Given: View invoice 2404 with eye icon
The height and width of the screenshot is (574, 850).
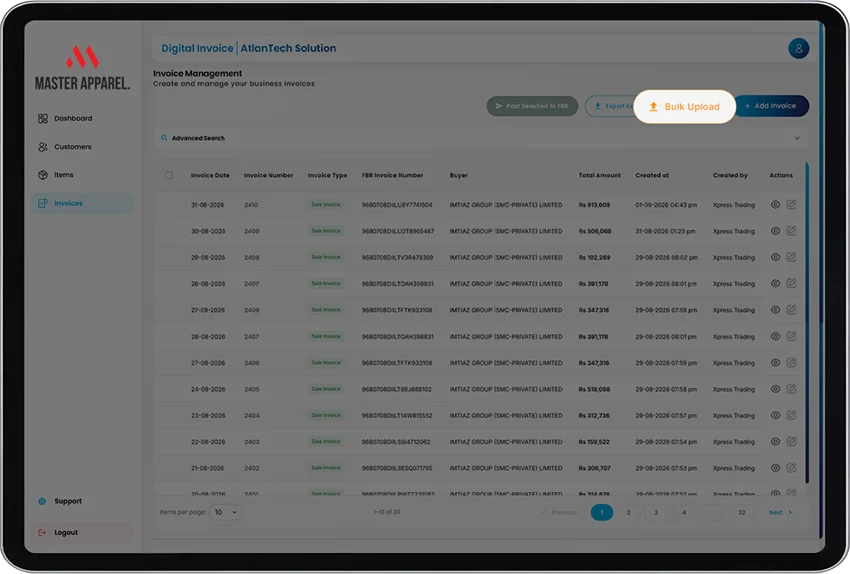Looking at the screenshot, I should coord(775,416).
